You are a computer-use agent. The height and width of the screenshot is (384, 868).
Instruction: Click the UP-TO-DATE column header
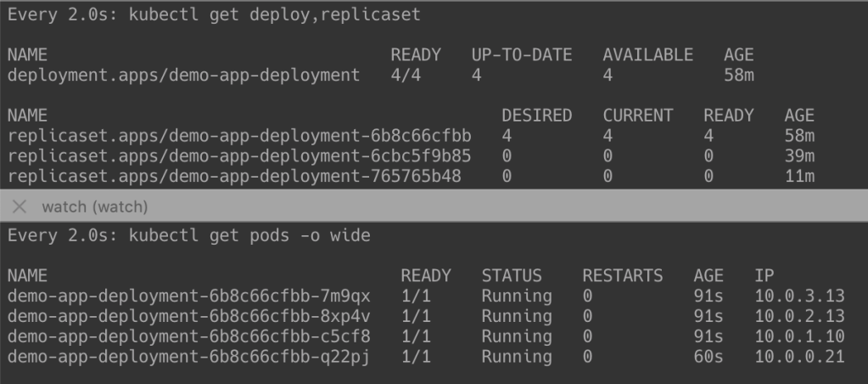coord(521,54)
